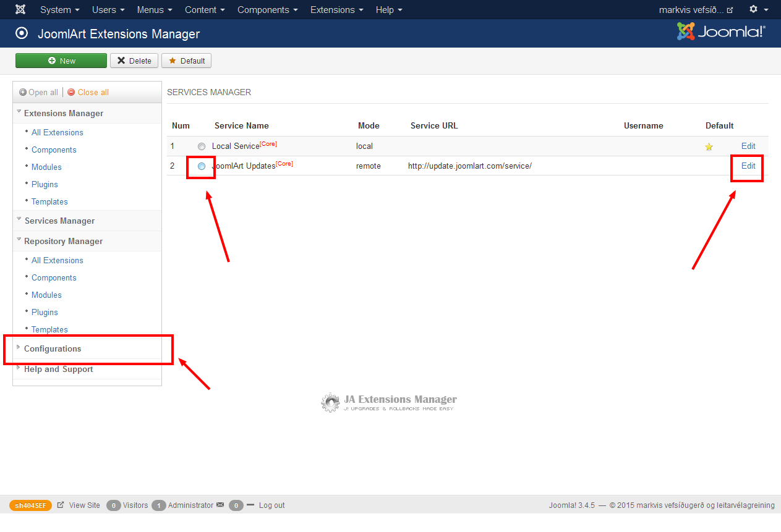
Task: Click the default star icon for Local Service
Action: (x=709, y=147)
